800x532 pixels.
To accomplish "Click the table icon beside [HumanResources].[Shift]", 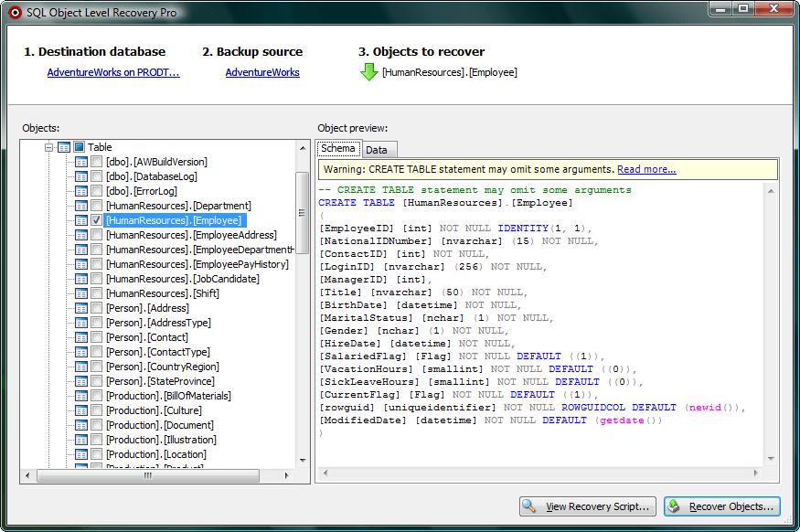I will tap(81, 293).
